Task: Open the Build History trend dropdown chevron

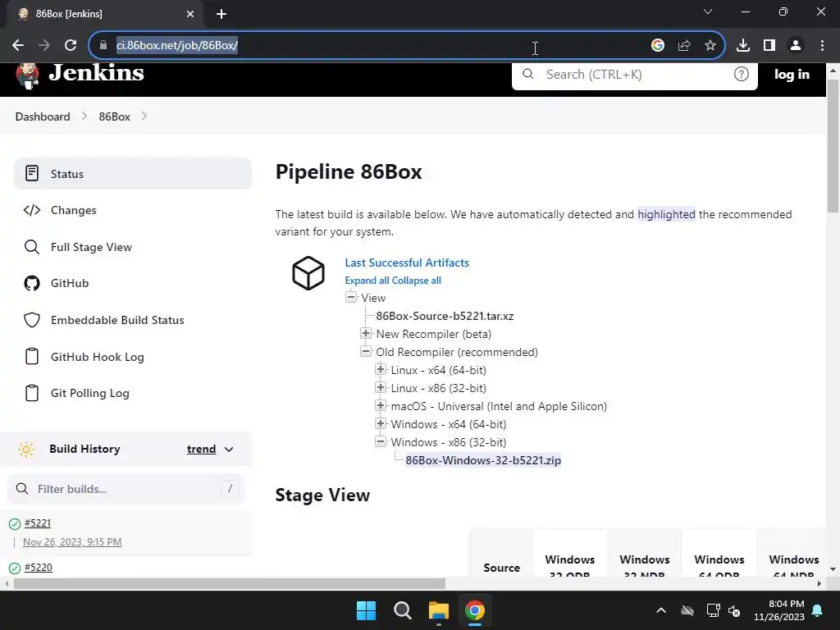Action: coord(229,450)
